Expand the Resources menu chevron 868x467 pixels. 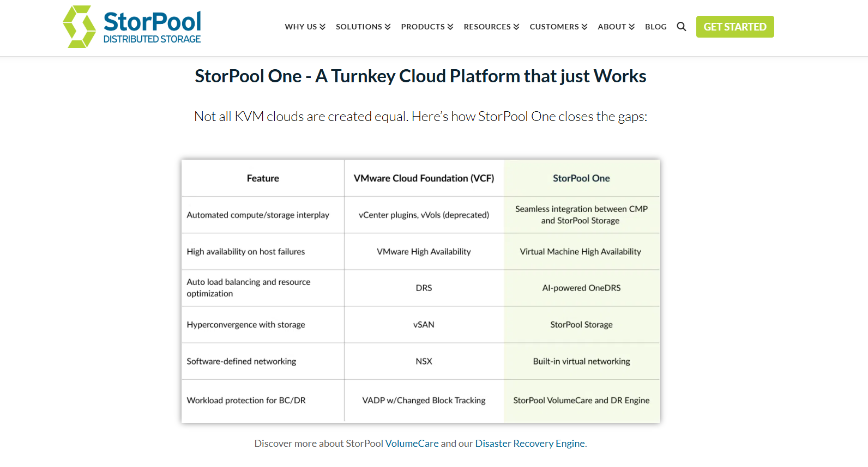[x=516, y=27]
